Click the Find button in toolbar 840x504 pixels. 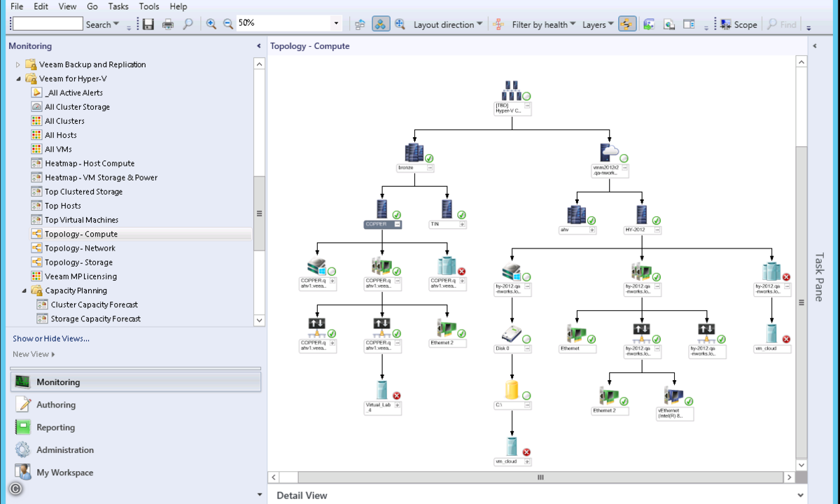783,24
